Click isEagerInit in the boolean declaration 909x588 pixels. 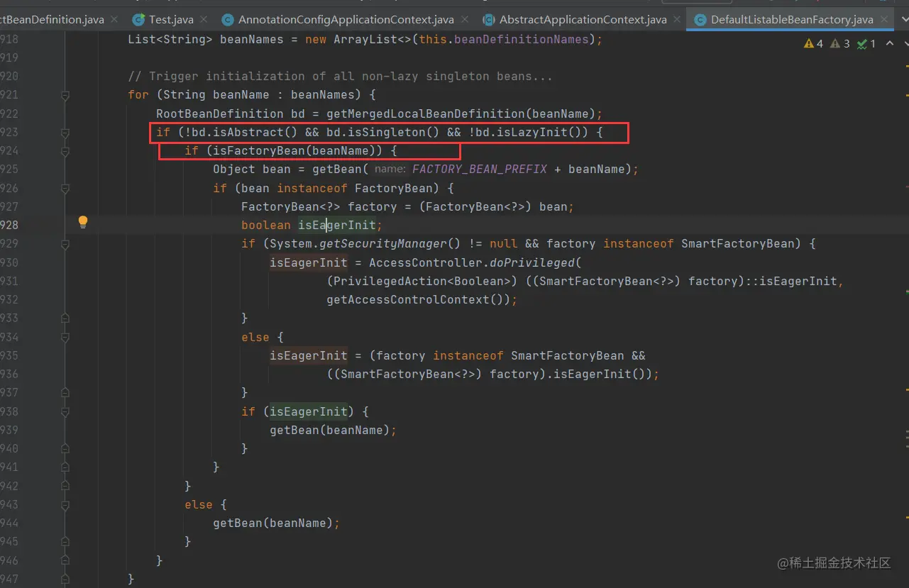tap(337, 225)
